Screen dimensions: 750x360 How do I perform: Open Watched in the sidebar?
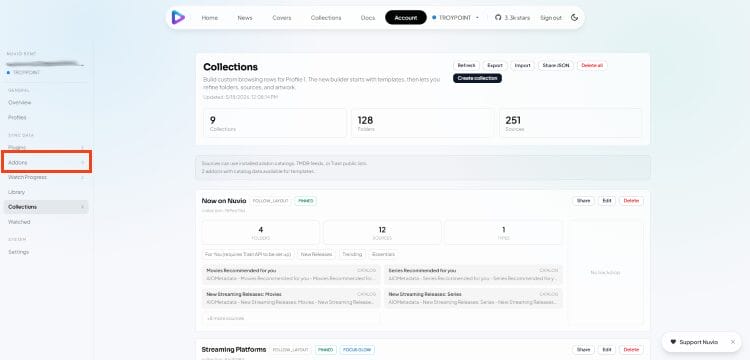(46, 222)
